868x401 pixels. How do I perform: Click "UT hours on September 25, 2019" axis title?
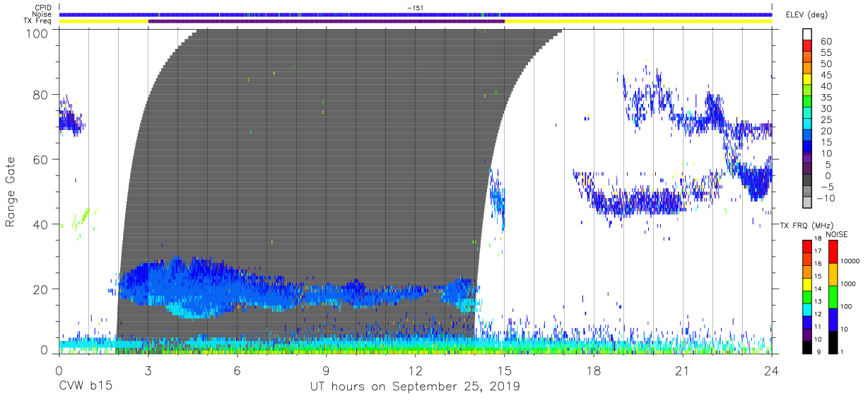click(x=415, y=387)
